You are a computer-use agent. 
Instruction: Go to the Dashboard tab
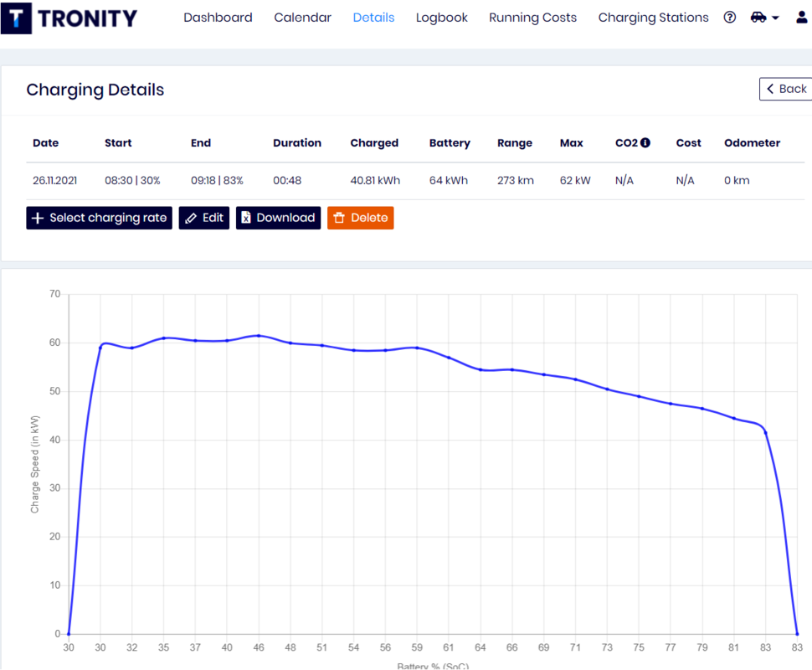coord(218,18)
